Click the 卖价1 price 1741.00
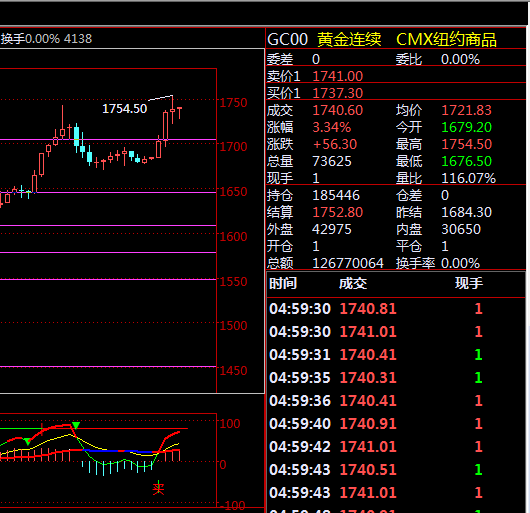 pos(337,76)
